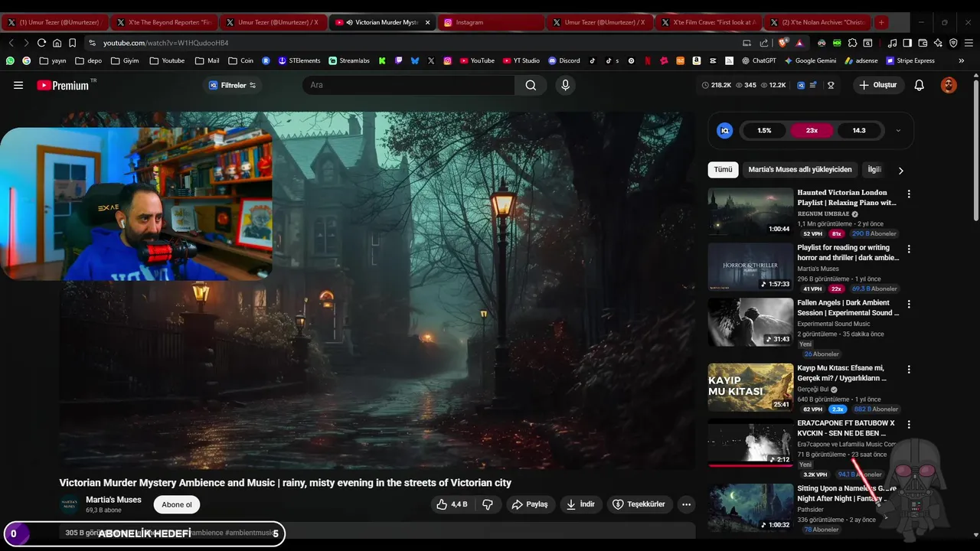Open the Giyim bookmarks folder
980x551 pixels.
125,60
